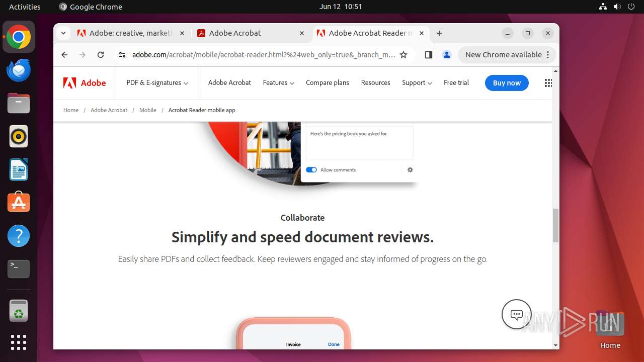The width and height of the screenshot is (644, 362).
Task: Show applications grid in the dock
Action: [x=19, y=342]
